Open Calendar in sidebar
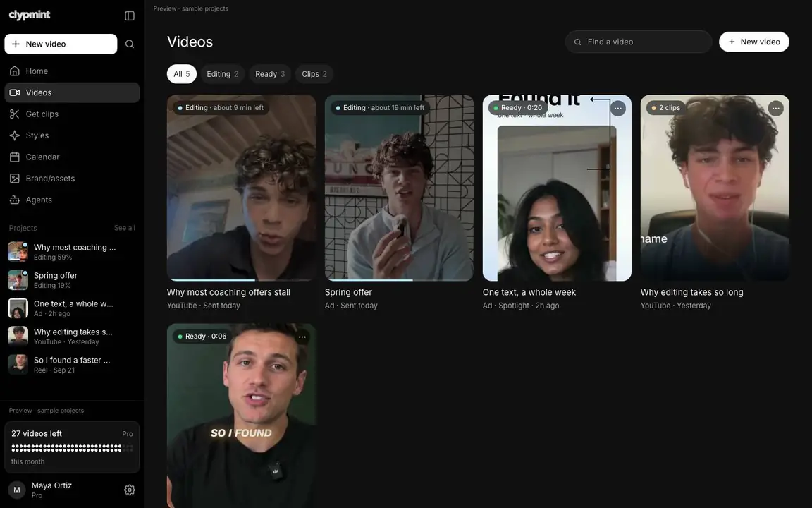 [x=72, y=157]
